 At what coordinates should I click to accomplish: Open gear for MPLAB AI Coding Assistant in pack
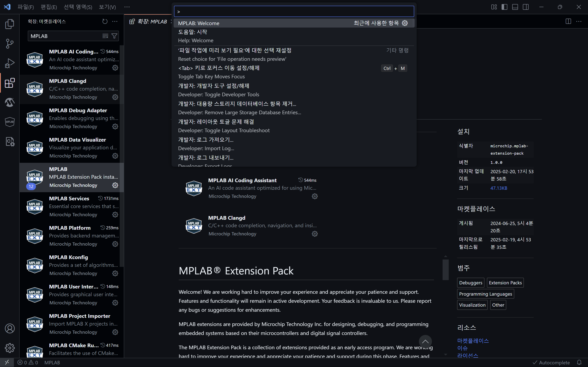(x=315, y=196)
